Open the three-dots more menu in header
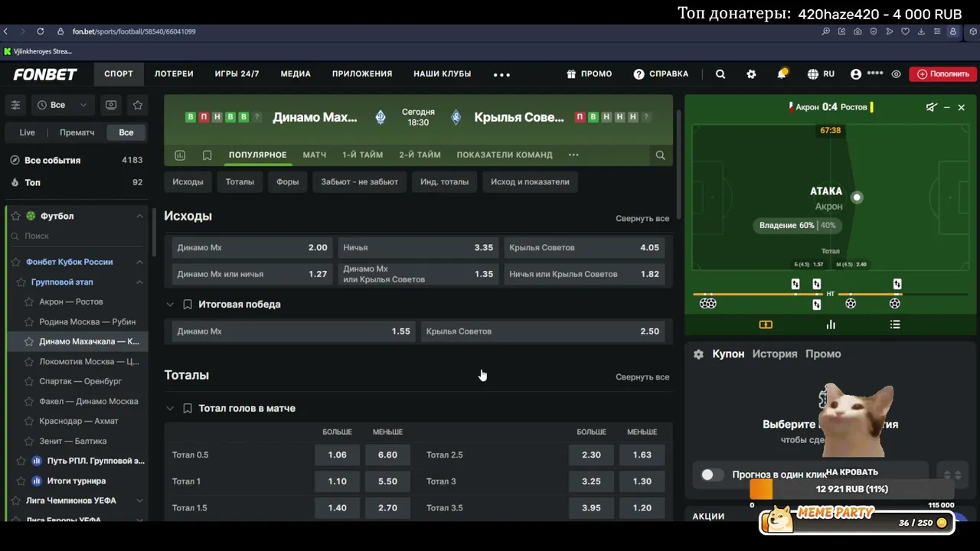The image size is (980, 551). click(x=501, y=74)
